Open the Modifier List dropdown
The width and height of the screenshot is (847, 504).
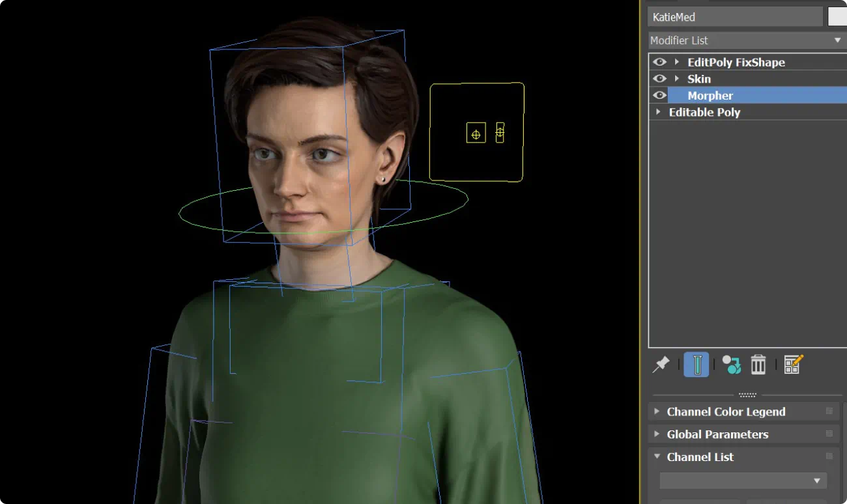click(838, 40)
